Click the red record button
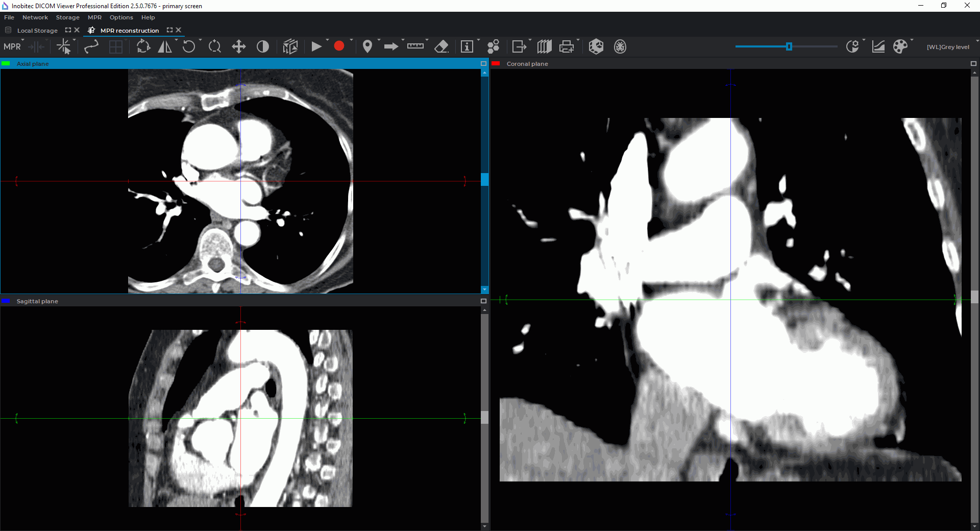Screen dimensions: 980x531 click(339, 46)
